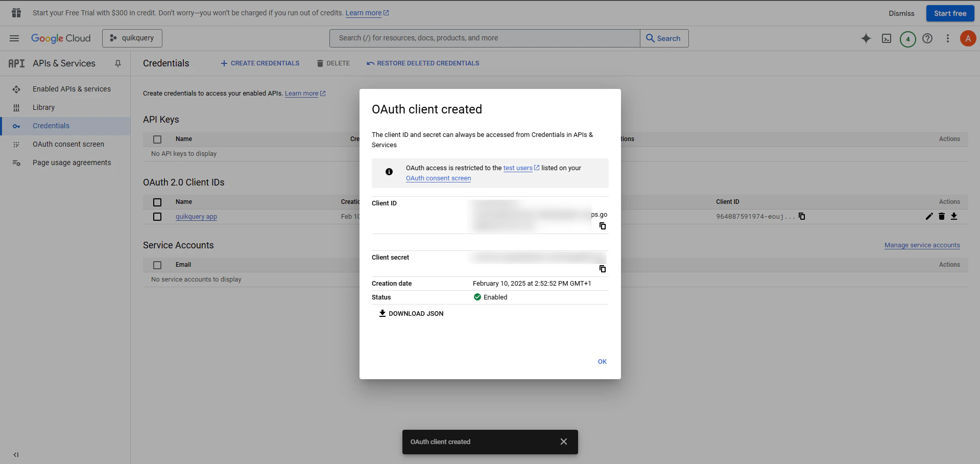Click DOWNLOAD JSON in the dialog
The height and width of the screenshot is (464, 980).
pyautogui.click(x=411, y=314)
